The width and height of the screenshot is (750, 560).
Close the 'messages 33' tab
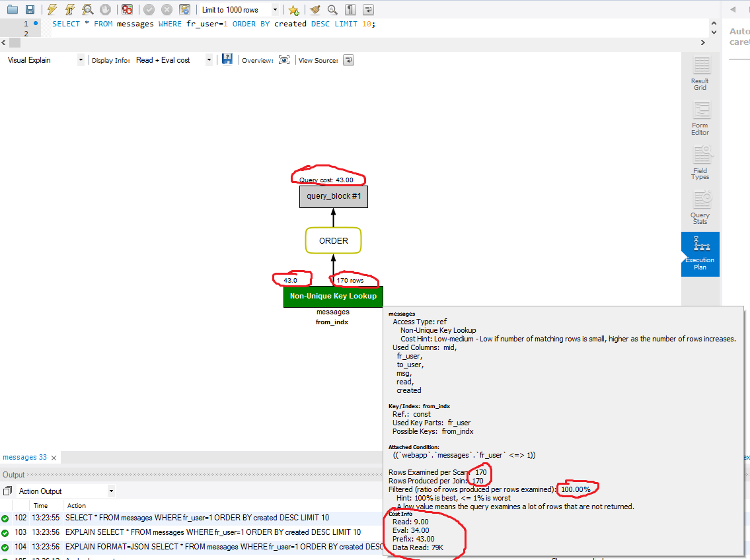click(54, 458)
